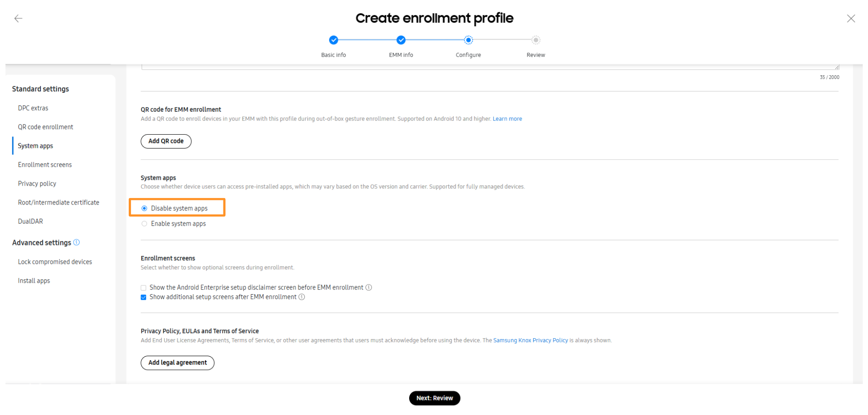Open the Advanced settings info icon
The width and height of the screenshot is (868, 415).
point(77,242)
